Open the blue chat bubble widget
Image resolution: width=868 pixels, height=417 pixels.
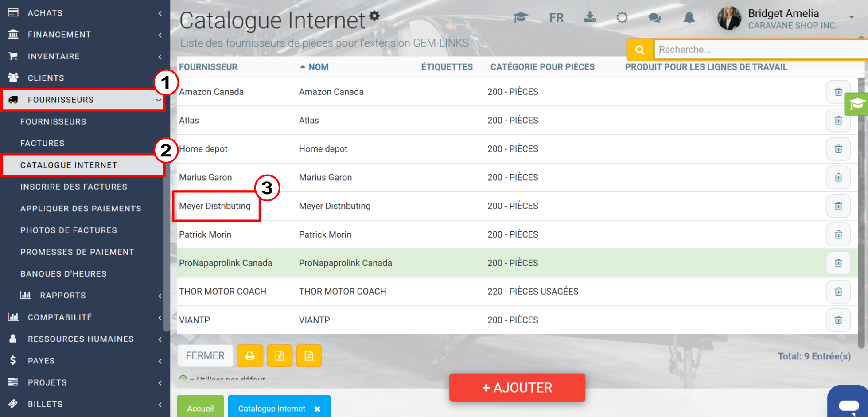848,401
